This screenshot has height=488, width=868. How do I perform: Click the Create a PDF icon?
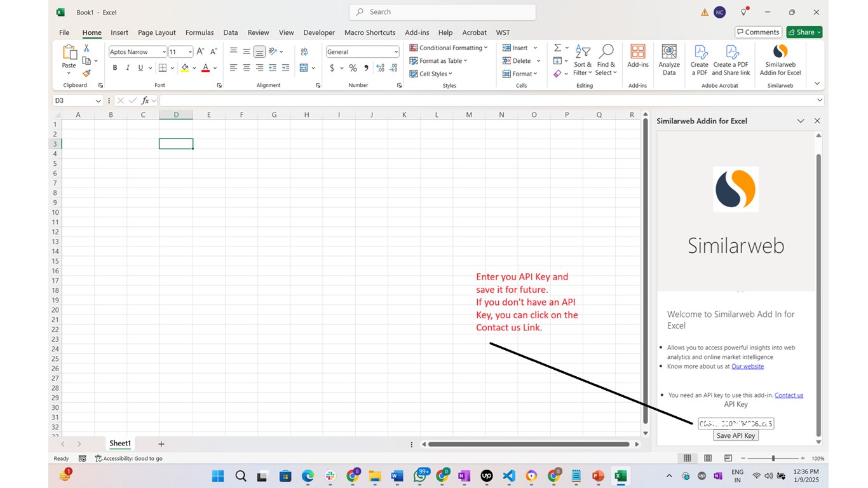tap(700, 60)
